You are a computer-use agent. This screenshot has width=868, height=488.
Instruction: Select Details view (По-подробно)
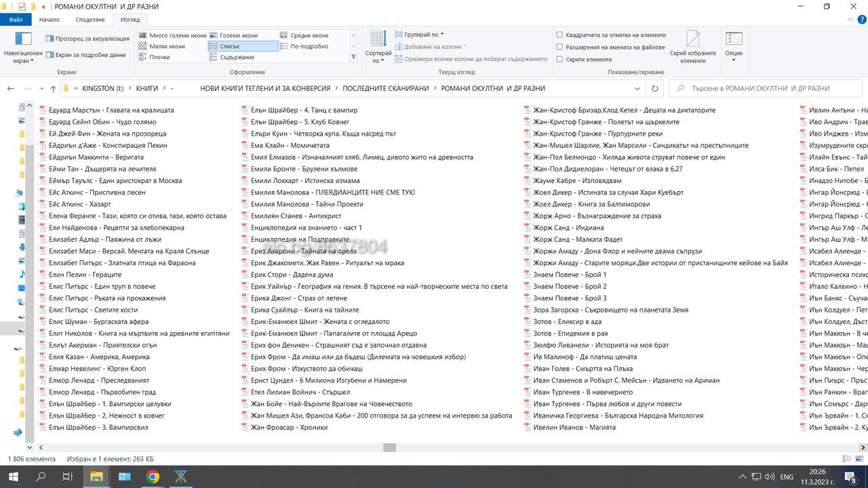[x=304, y=46]
